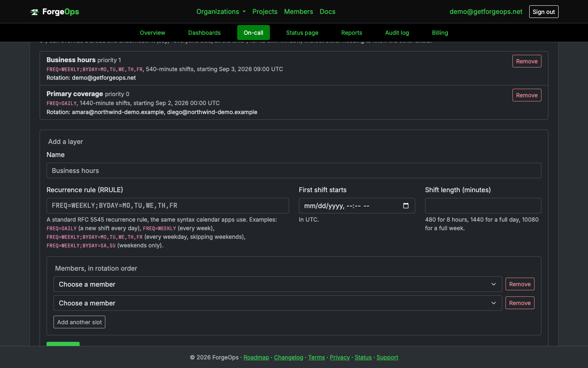
Task: Click the Add a layer heading
Action: click(65, 141)
